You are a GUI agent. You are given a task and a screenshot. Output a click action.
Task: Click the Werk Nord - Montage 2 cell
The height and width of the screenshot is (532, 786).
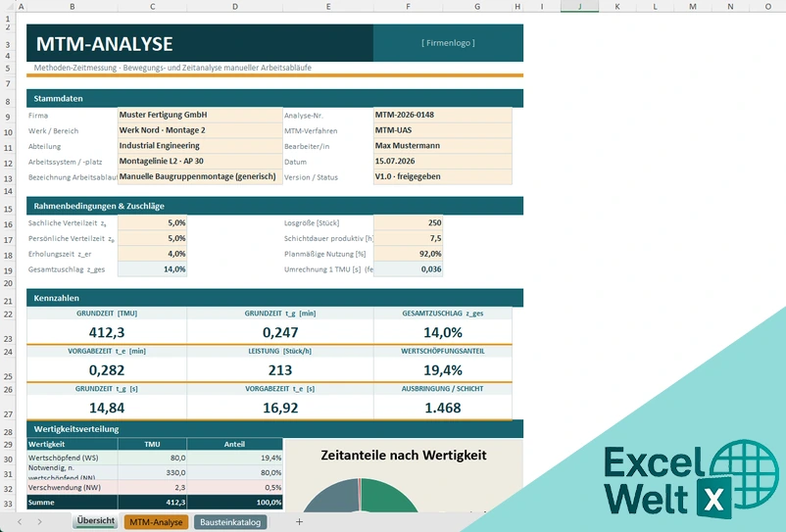click(200, 130)
